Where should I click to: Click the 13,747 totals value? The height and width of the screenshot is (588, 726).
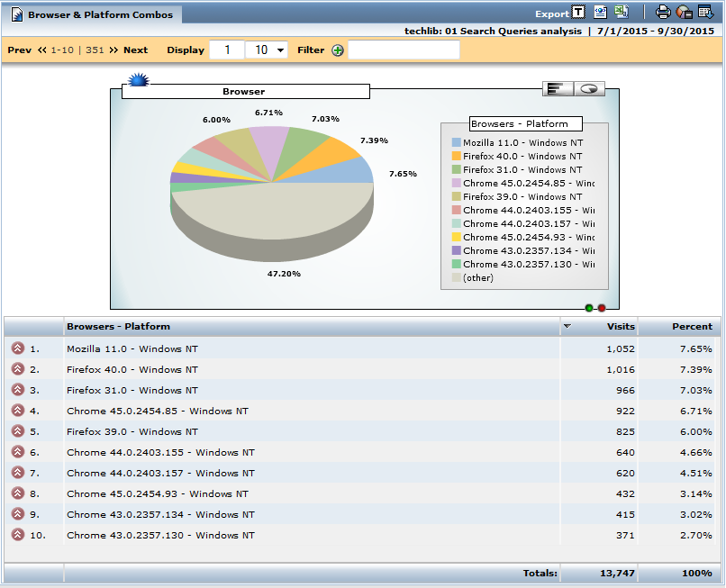(x=617, y=574)
